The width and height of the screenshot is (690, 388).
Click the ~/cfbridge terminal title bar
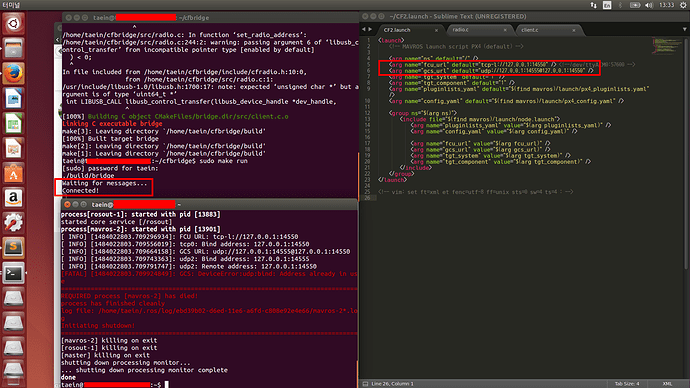pyautogui.click(x=211, y=18)
